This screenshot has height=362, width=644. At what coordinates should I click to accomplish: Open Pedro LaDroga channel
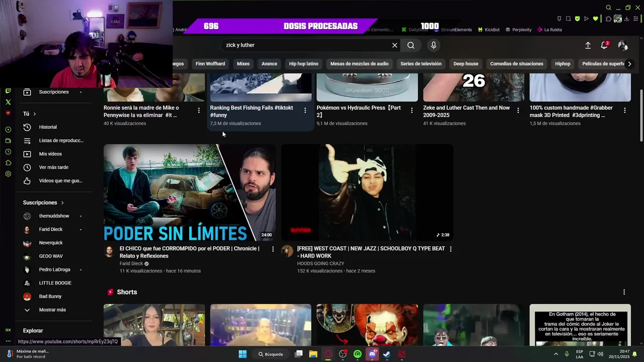(53, 269)
